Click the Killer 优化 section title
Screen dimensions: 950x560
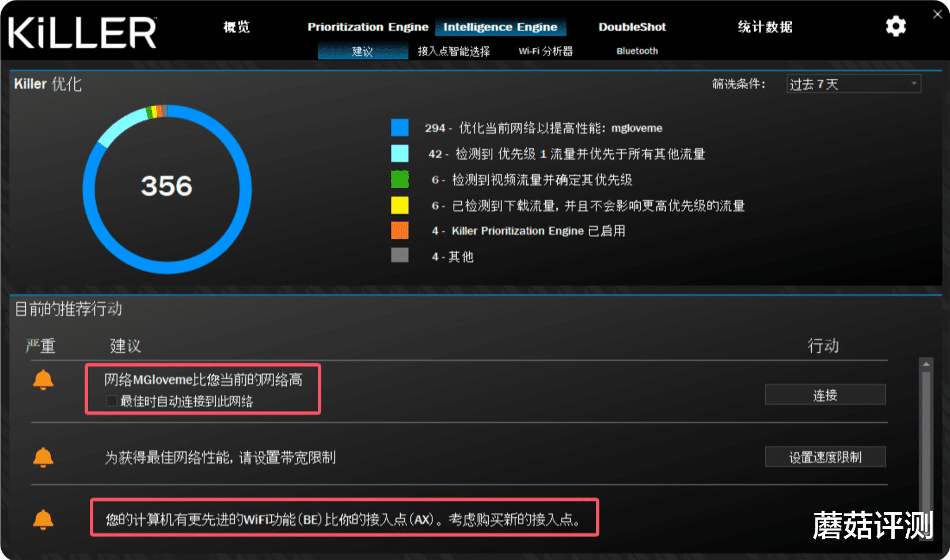click(x=48, y=84)
